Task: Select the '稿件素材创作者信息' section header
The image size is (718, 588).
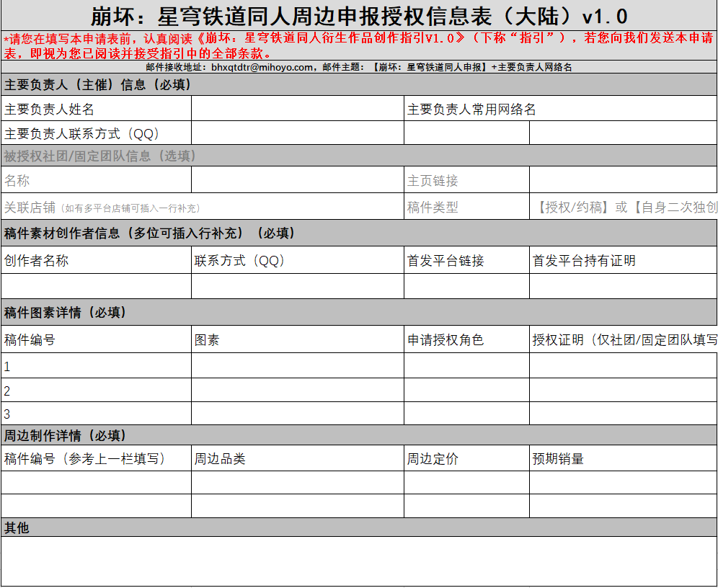Action: pos(359,233)
